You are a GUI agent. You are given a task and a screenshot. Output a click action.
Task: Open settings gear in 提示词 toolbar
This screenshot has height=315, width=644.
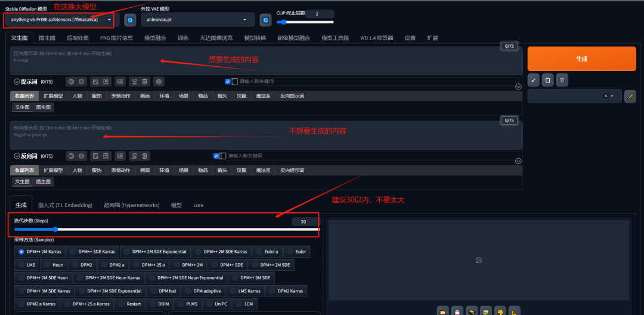[x=81, y=81]
